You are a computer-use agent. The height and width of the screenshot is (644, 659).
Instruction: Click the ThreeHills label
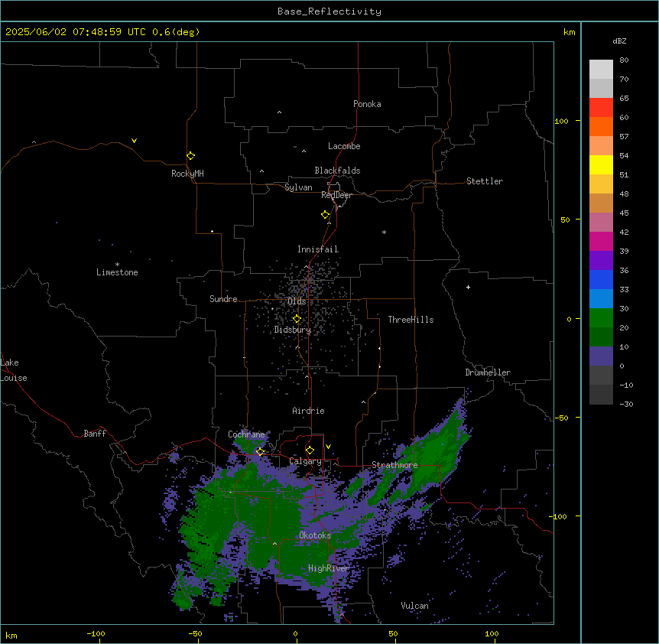[x=411, y=320]
